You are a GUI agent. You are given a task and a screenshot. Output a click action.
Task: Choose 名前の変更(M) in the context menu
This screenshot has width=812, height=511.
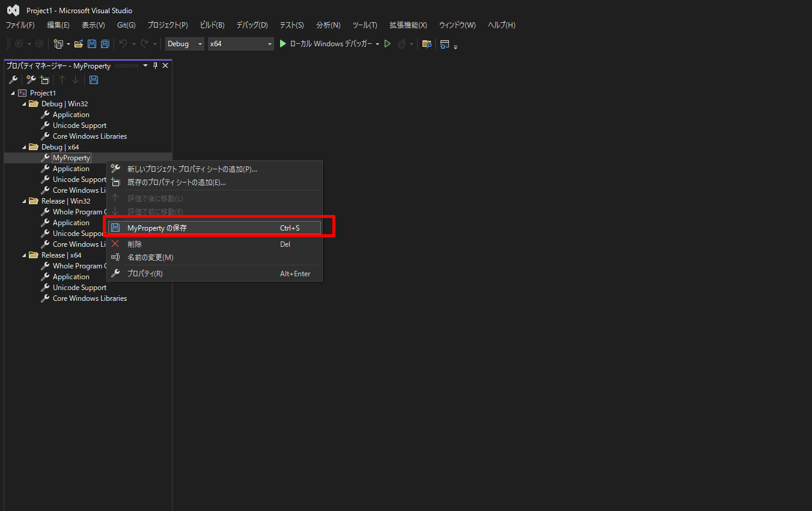(x=215, y=258)
